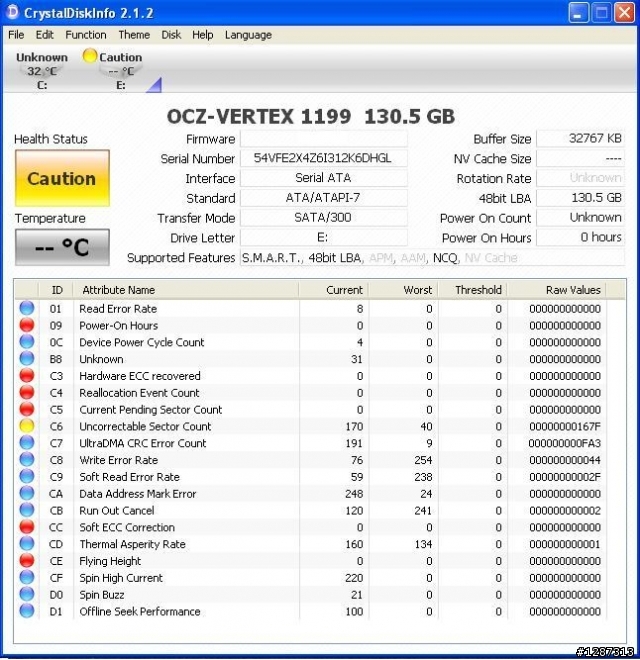Click blue icon for Offline Seek Performance
The height and width of the screenshot is (660, 640).
tap(27, 611)
